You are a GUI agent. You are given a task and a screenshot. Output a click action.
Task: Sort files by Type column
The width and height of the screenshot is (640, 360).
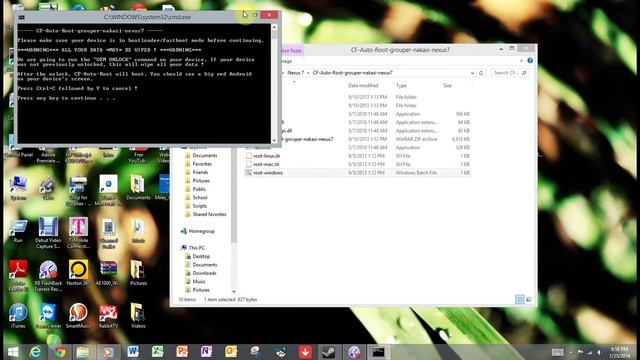[x=401, y=85]
